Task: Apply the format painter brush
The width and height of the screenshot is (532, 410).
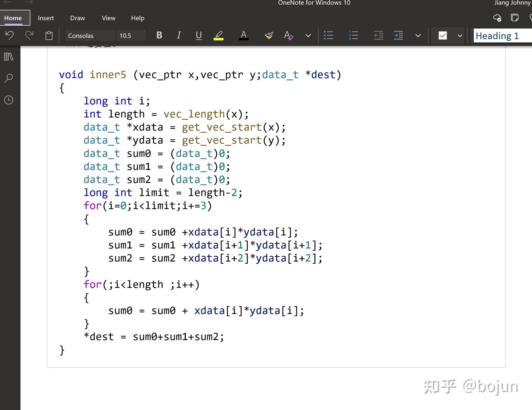Action: pos(269,35)
